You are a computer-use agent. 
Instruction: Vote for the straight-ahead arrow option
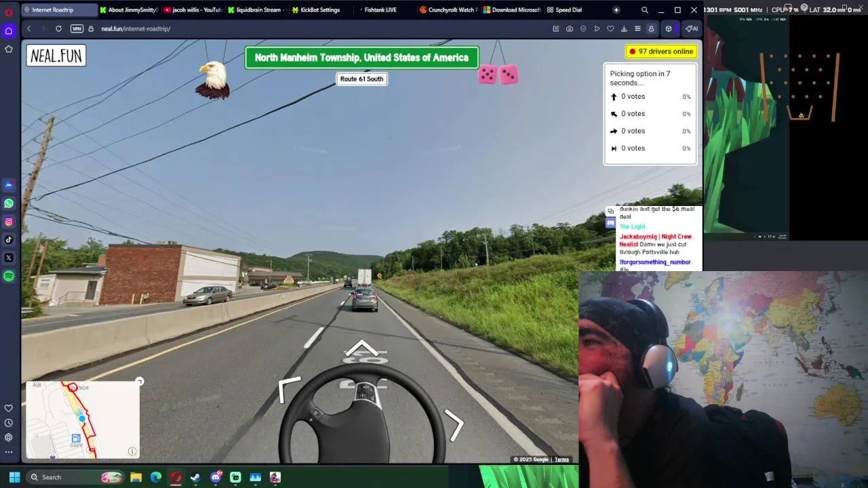tap(650, 96)
